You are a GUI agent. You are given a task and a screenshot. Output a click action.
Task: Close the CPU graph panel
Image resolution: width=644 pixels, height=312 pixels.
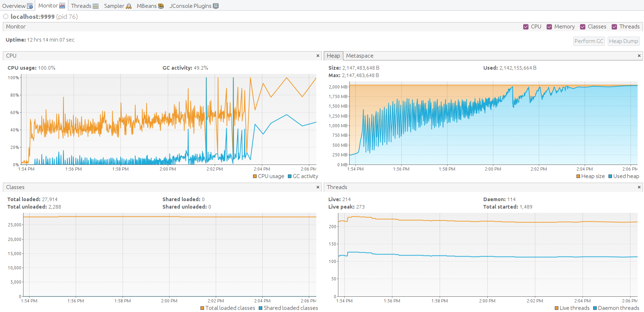coord(318,56)
